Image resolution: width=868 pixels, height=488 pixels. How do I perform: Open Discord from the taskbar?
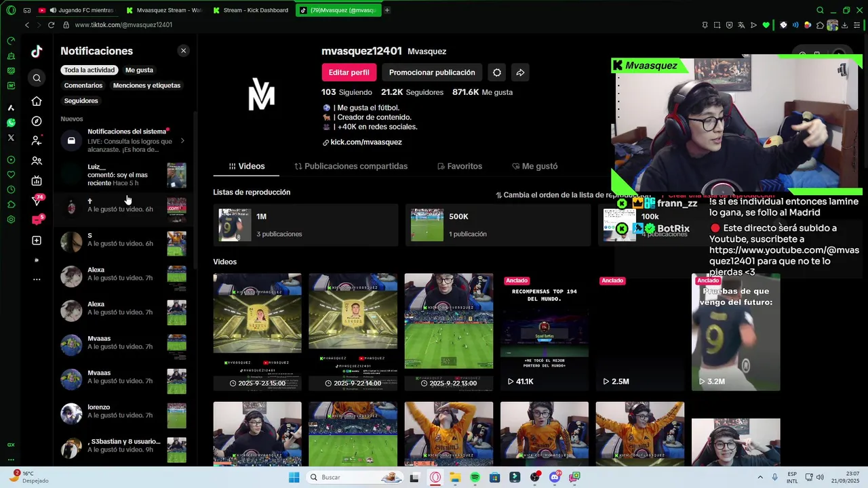point(555,478)
